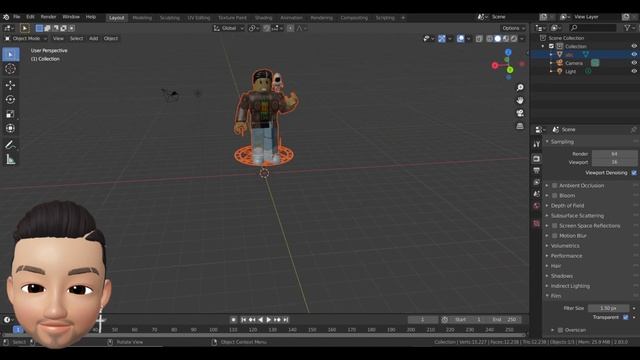The width and height of the screenshot is (640, 360).
Task: Collapse the Film panel
Action: [556, 296]
